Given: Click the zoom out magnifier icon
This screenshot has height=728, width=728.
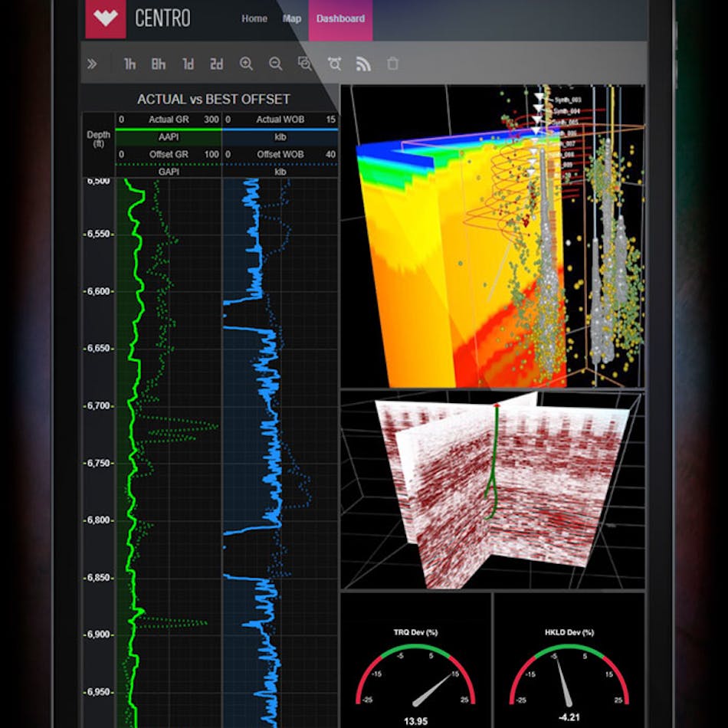Looking at the screenshot, I should click(x=275, y=64).
